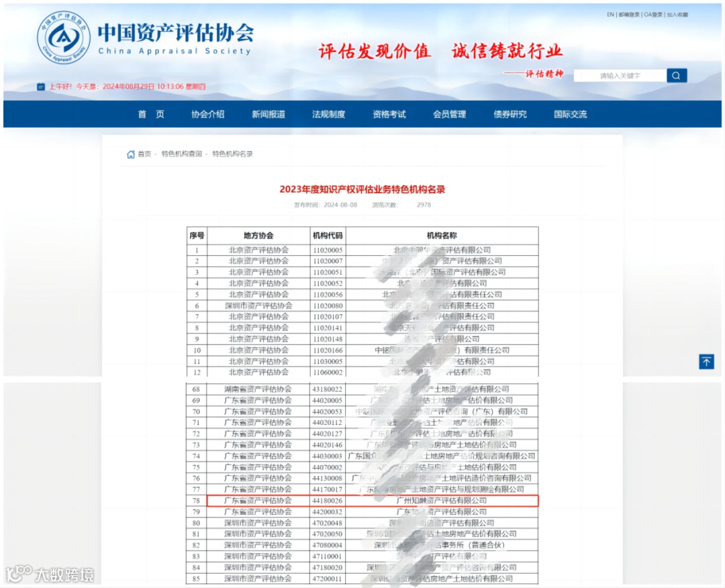The width and height of the screenshot is (725, 588).
Task: Select institution code 44030003 cell
Action: coord(327,456)
